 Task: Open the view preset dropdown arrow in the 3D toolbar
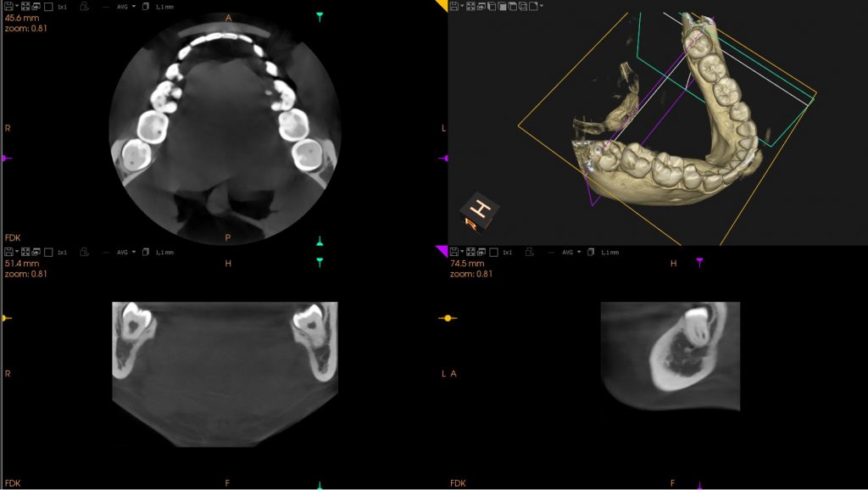point(542,6)
